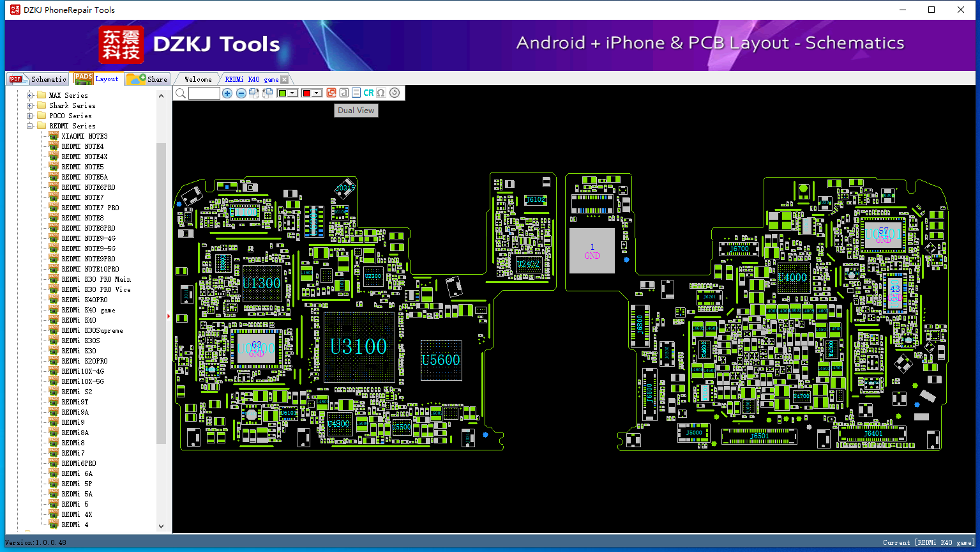This screenshot has width=980, height=552.
Task: Click the folder icon for MAX Series
Action: click(x=41, y=95)
